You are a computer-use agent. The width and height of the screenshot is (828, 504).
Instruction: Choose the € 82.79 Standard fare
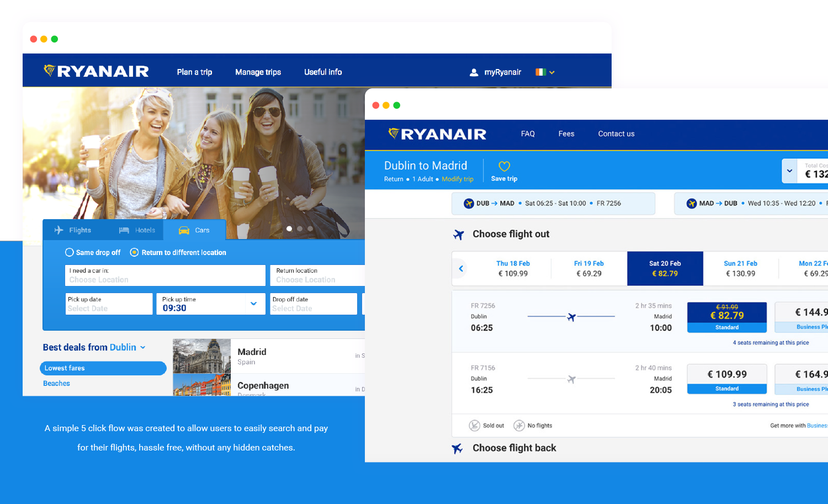pos(727,317)
